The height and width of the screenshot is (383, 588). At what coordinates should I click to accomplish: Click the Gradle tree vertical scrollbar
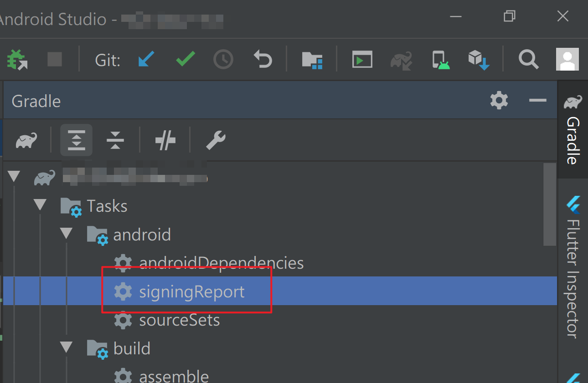click(550, 204)
